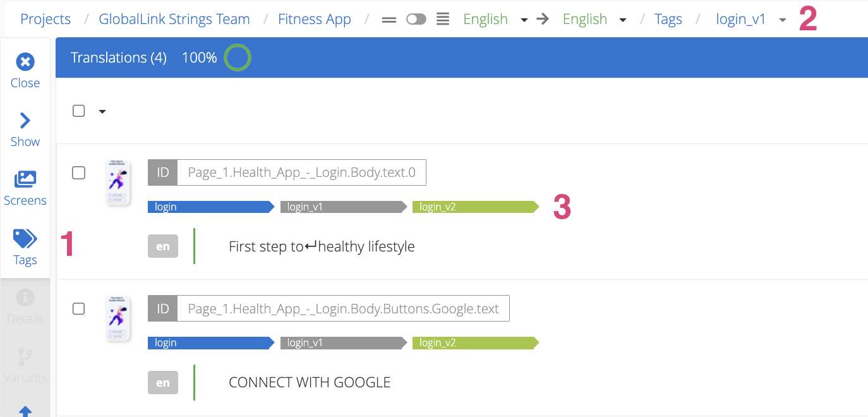Open the Tags panel icon
This screenshot has width=868, height=417.
click(x=25, y=239)
